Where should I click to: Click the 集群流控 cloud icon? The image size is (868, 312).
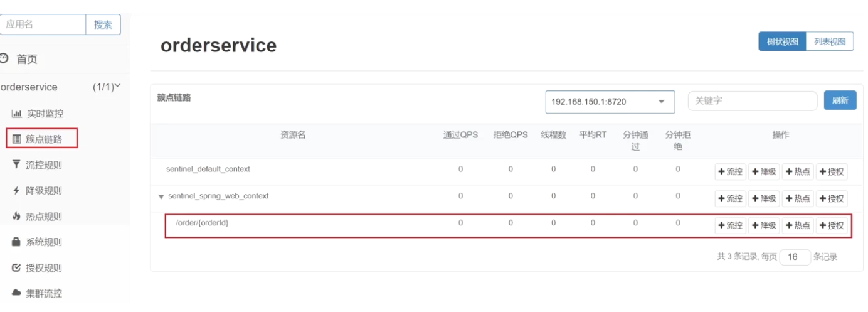tap(16, 293)
